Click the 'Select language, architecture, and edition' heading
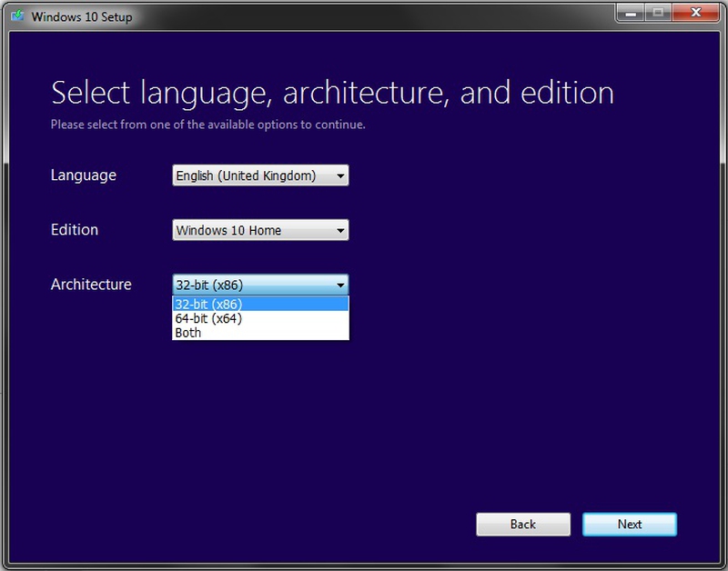Screen dimensions: 728x571 coord(332,93)
